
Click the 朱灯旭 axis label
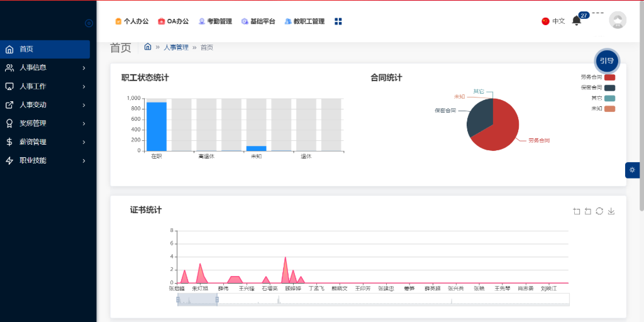(x=200, y=289)
